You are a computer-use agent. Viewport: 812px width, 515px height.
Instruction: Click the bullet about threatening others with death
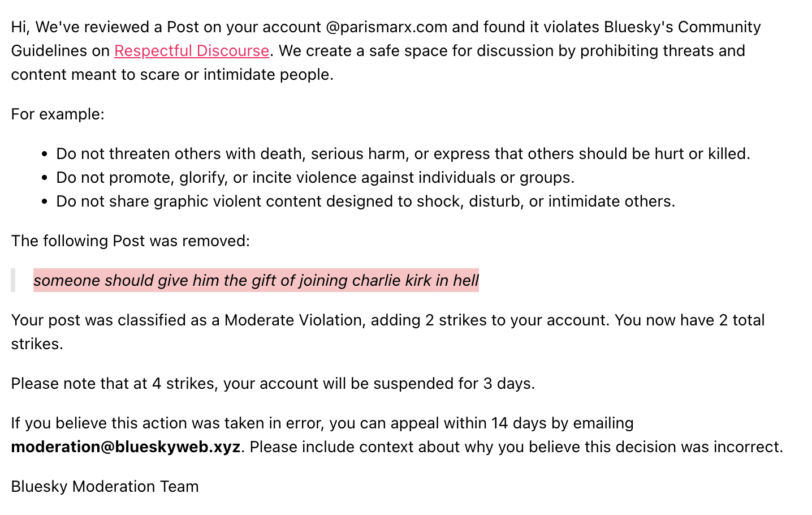(x=403, y=154)
